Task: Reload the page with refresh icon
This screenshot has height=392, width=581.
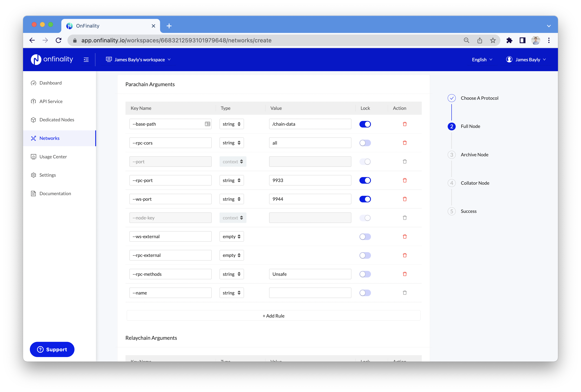Action: (58, 40)
